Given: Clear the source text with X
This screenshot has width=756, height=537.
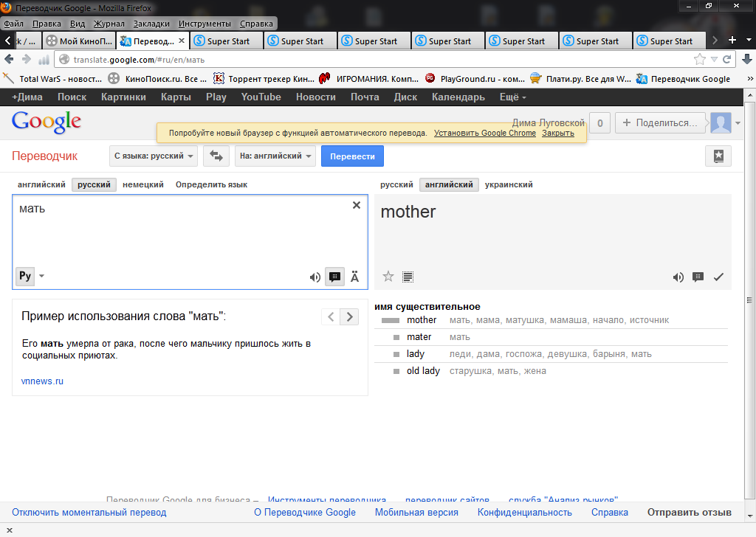Looking at the screenshot, I should click(357, 205).
